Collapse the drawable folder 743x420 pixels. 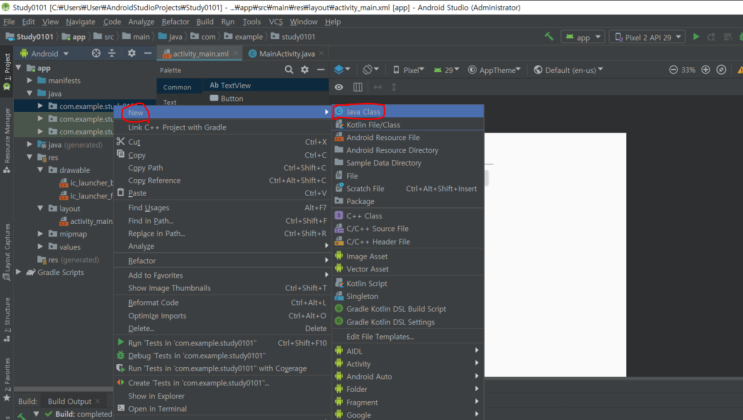pos(40,170)
